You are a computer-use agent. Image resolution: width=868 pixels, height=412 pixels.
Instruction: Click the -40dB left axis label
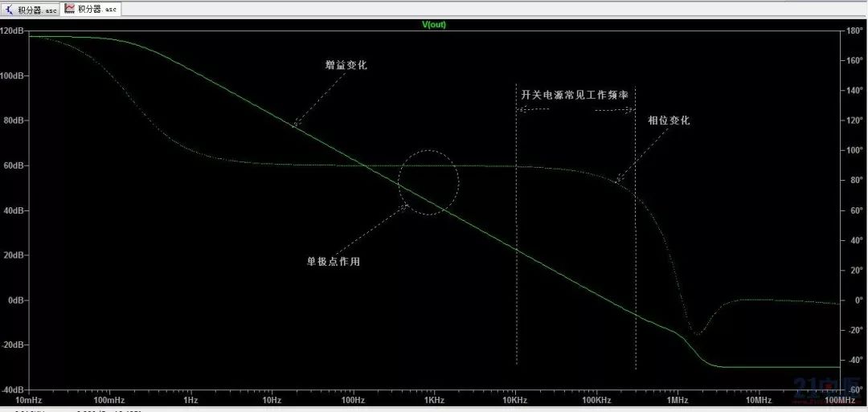[x=13, y=390]
